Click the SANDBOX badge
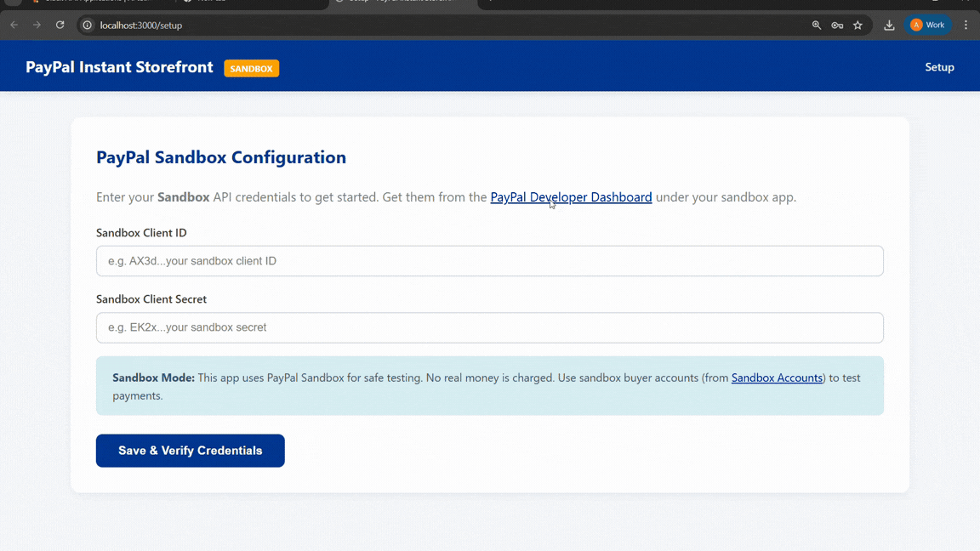Viewport: 980px width, 551px height. (251, 67)
